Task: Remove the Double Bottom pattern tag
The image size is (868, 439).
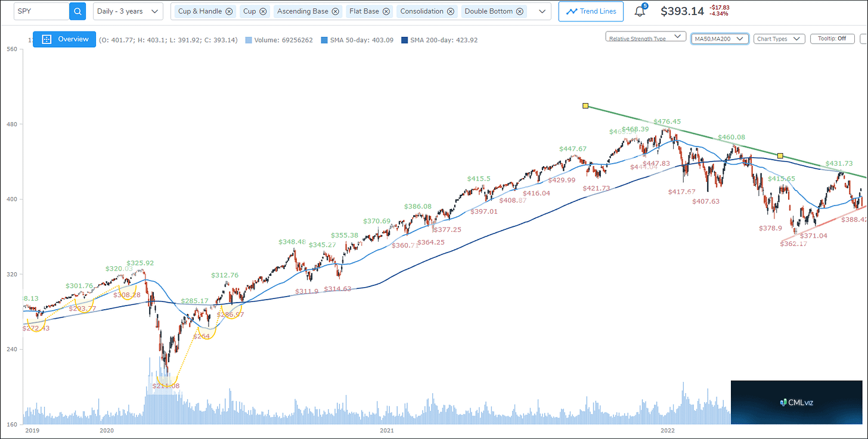Action: click(520, 11)
